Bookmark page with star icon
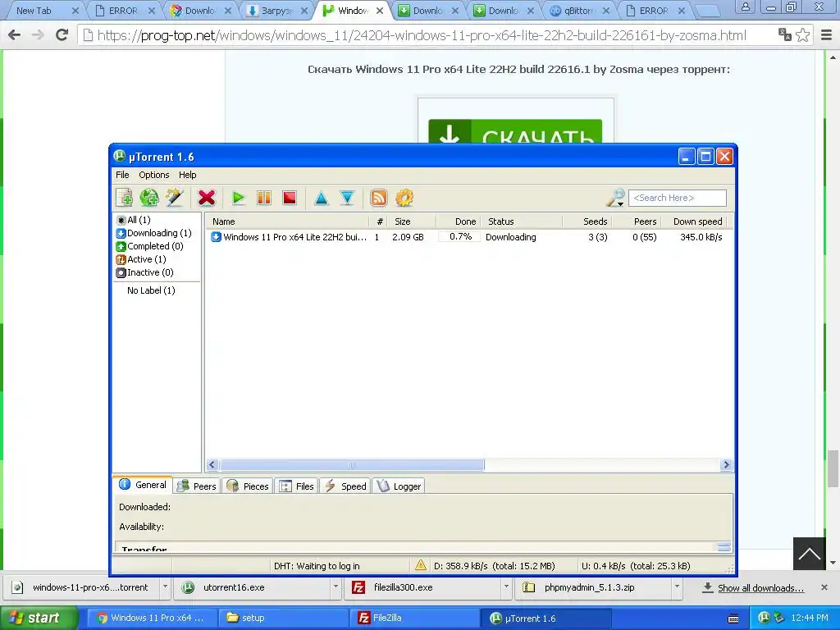The height and width of the screenshot is (630, 840). (802, 35)
